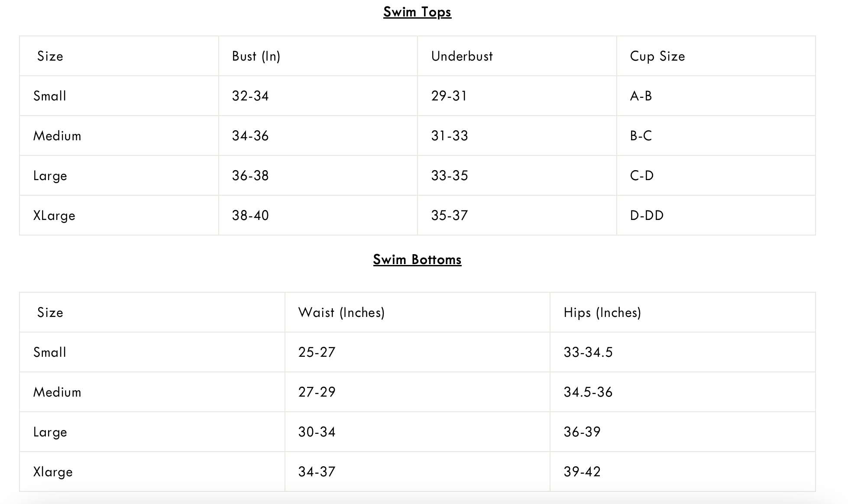Image resolution: width=848 pixels, height=504 pixels.
Task: Select the XLarge bust value 38-40
Action: 250,216
